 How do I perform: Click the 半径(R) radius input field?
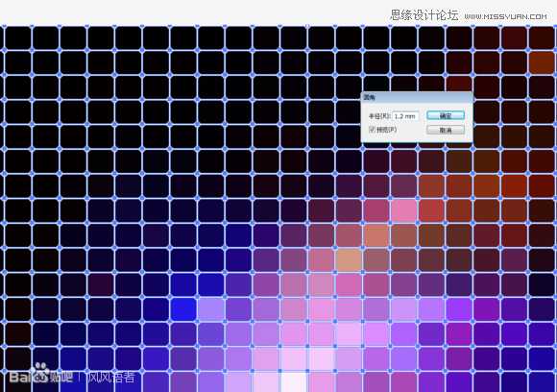pos(405,116)
